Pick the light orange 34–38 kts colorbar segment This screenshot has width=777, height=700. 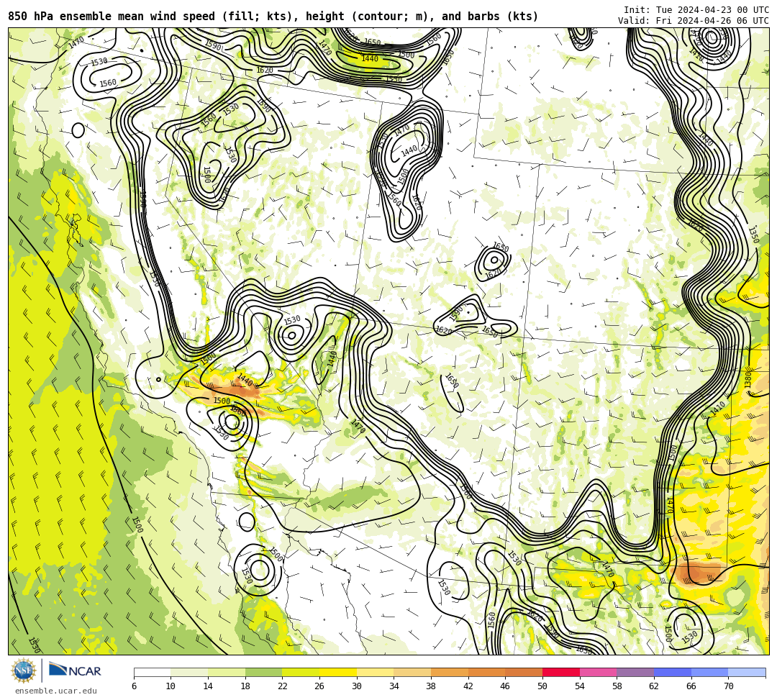pos(412,672)
